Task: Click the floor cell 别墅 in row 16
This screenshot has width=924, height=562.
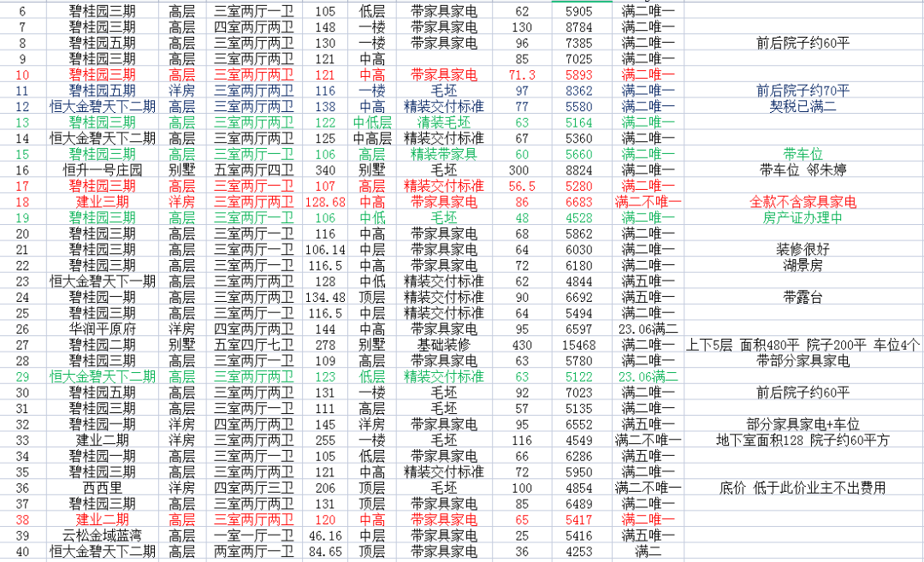Action: [x=372, y=170]
